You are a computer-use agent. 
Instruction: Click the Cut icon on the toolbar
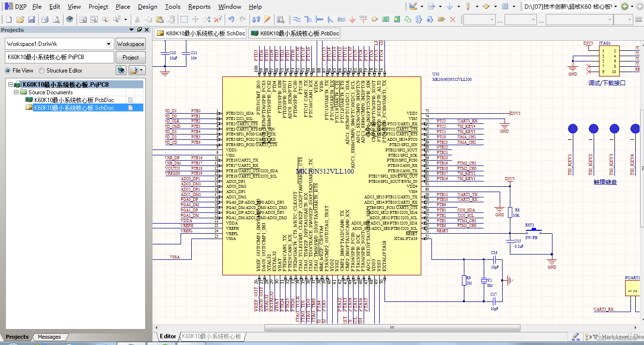(138, 18)
